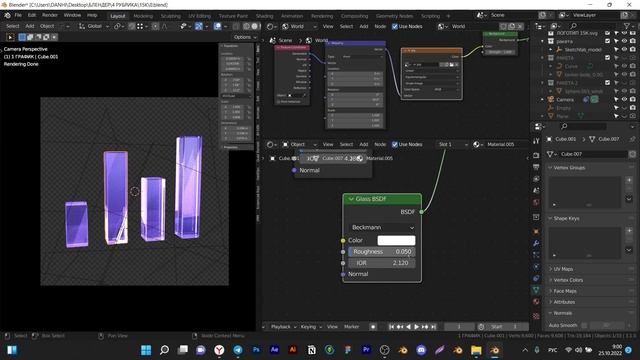
Task: Open the Object menu in 3D viewport header
Action: coord(47,26)
